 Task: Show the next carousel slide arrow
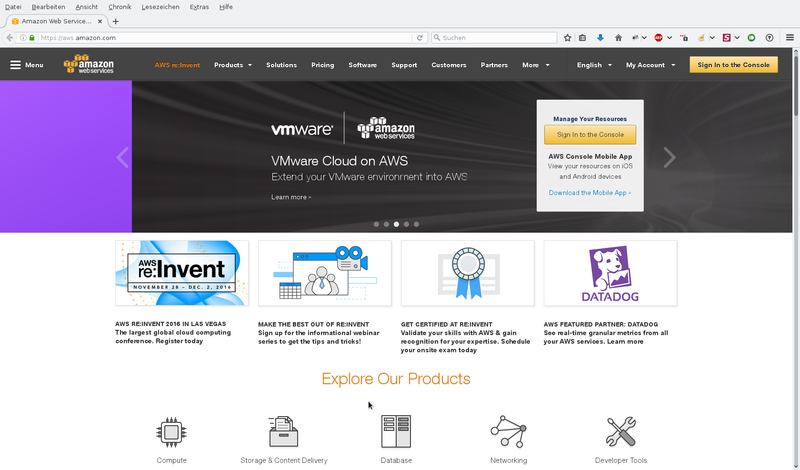click(669, 157)
